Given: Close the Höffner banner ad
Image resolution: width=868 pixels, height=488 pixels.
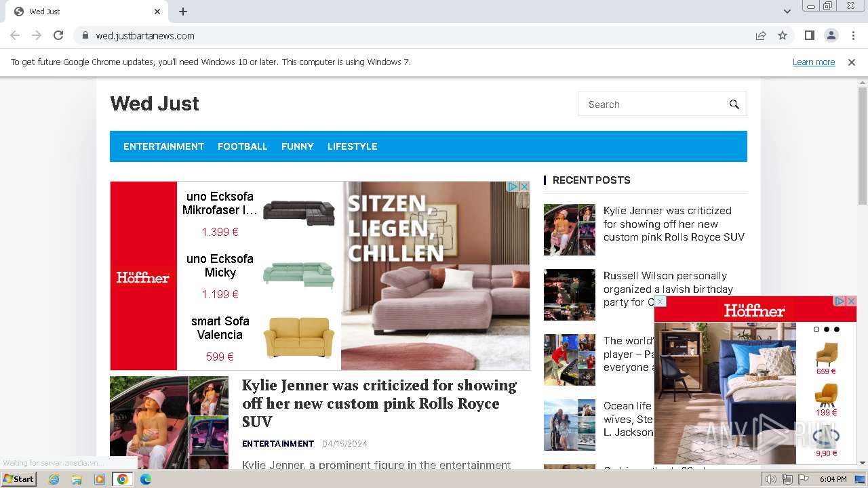Looking at the screenshot, I should click(524, 186).
